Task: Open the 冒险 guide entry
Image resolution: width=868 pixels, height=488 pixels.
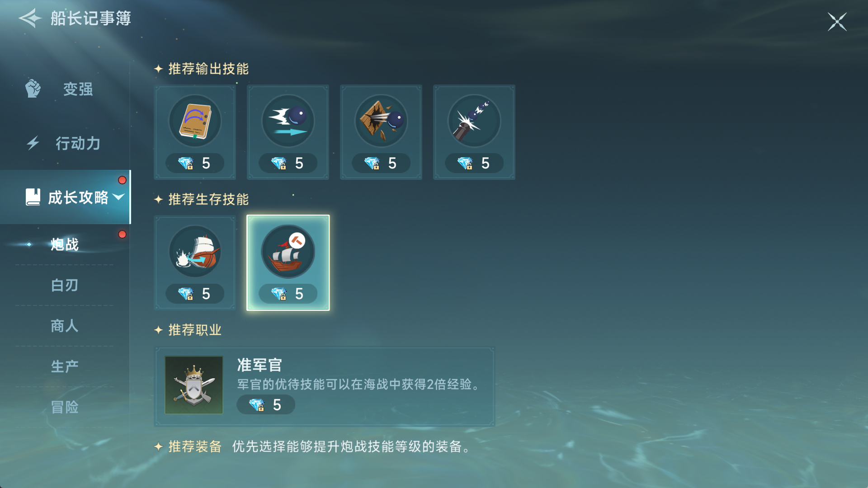Action: (x=65, y=407)
